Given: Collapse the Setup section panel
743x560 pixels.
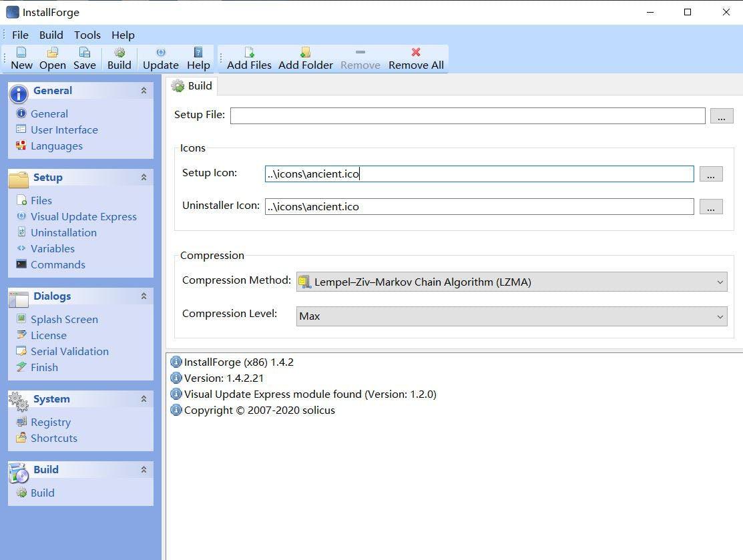Looking at the screenshot, I should click(x=143, y=177).
